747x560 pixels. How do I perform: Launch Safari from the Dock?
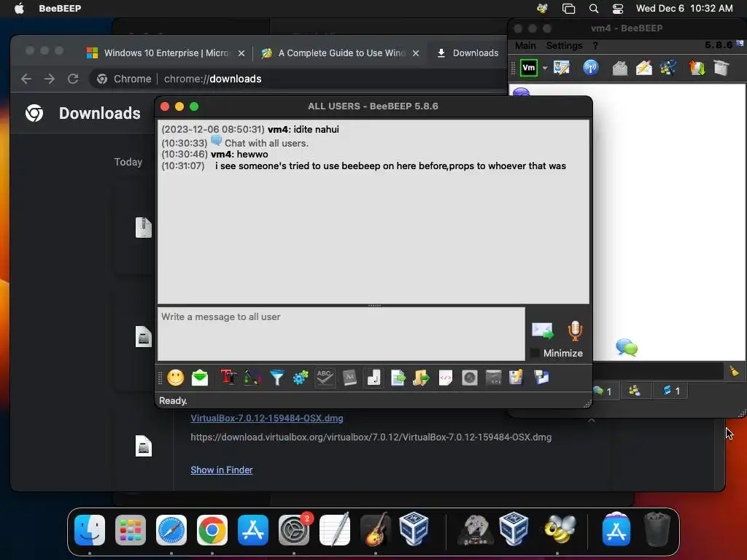[x=171, y=530]
